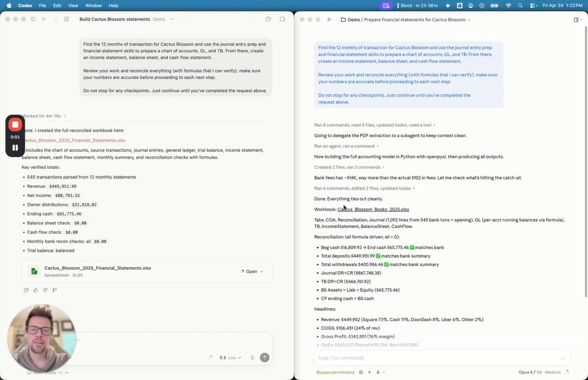588x380 pixels.
Task: Open the Apple menu
Action: [x=8, y=6]
